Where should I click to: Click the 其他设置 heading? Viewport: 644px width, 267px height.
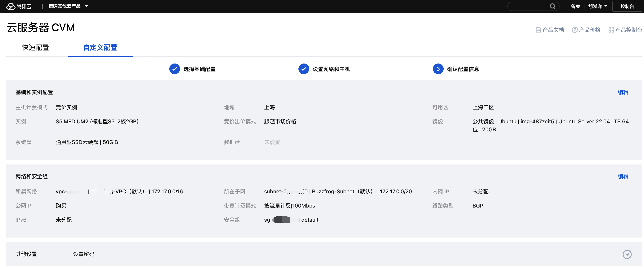(26, 254)
